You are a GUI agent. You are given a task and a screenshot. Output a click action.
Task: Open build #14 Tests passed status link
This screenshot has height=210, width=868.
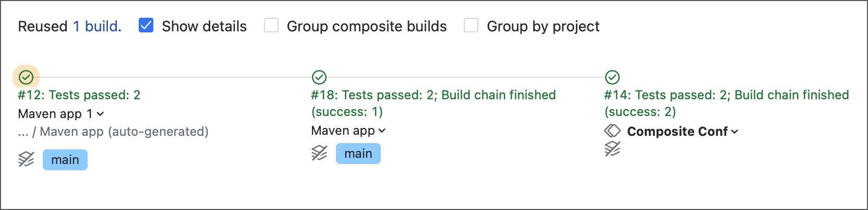coord(726,95)
